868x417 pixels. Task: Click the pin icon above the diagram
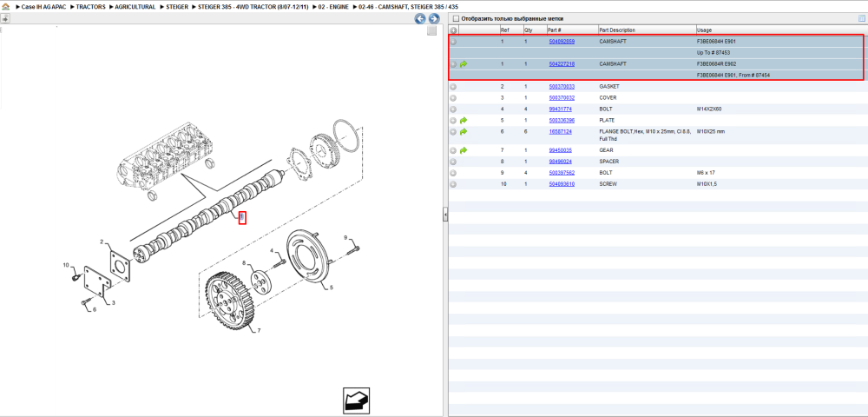point(5,18)
